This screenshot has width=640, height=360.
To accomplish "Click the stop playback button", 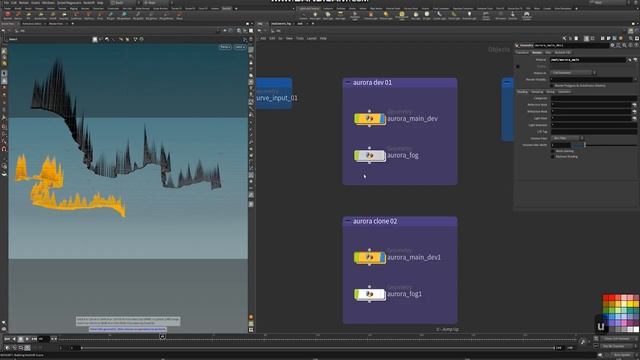I will click(x=20, y=339).
